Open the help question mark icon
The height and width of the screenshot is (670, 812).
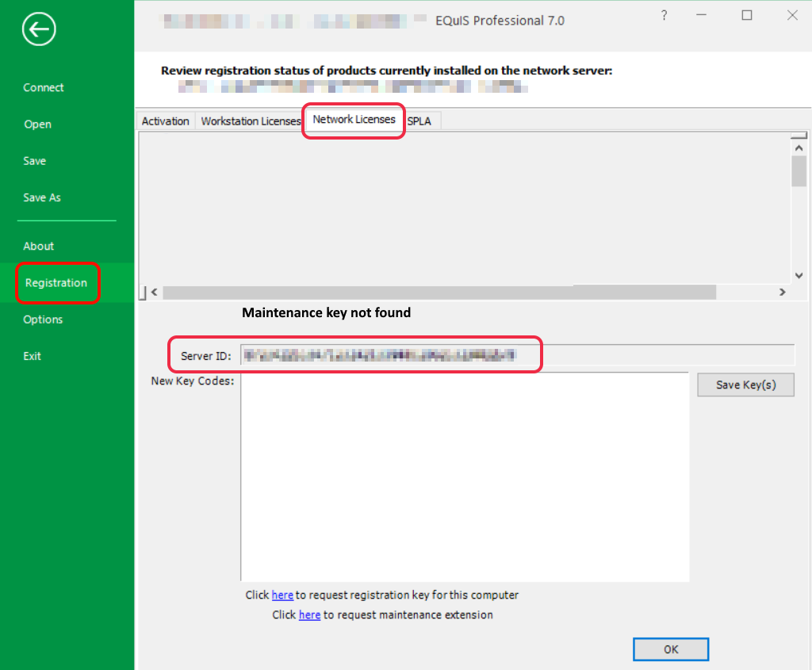point(664,15)
